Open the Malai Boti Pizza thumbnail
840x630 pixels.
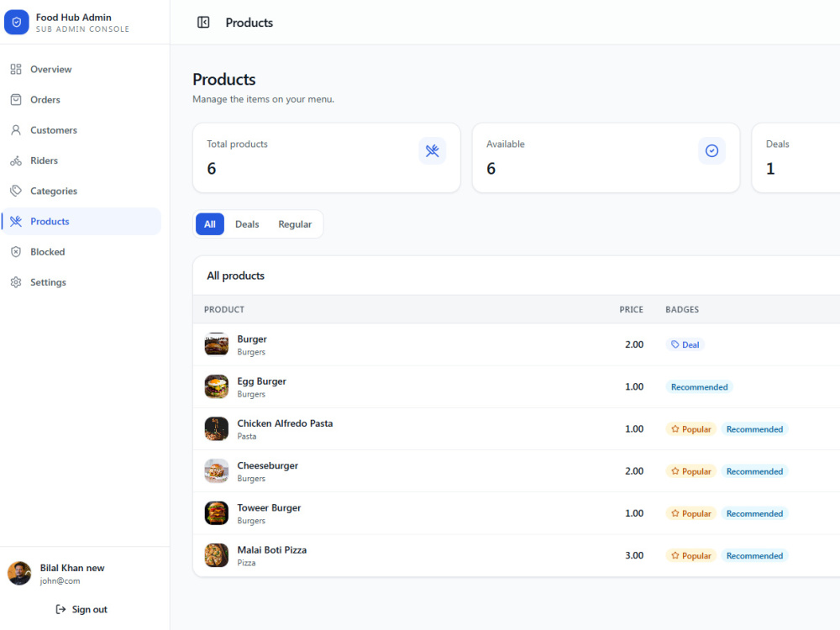pyautogui.click(x=217, y=555)
